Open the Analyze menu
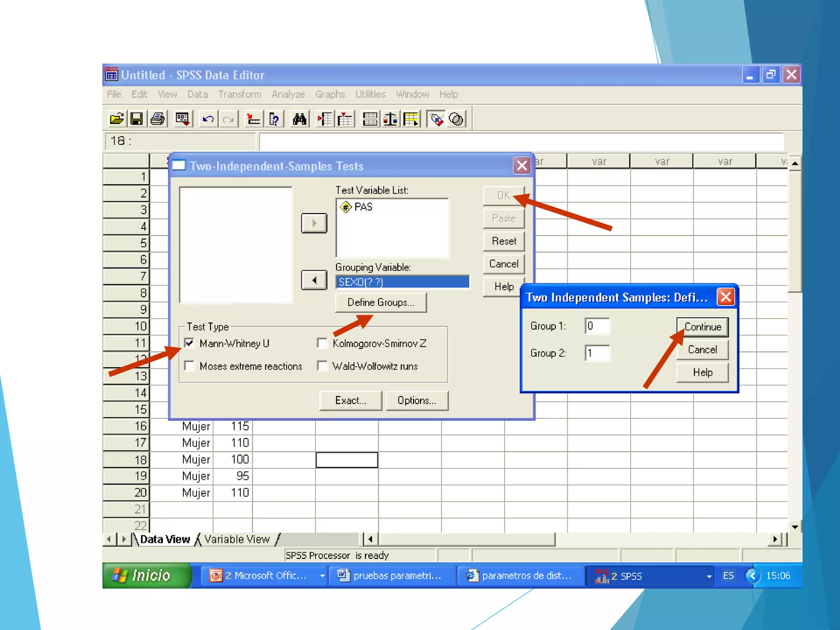This screenshot has width=840, height=630. tap(288, 94)
